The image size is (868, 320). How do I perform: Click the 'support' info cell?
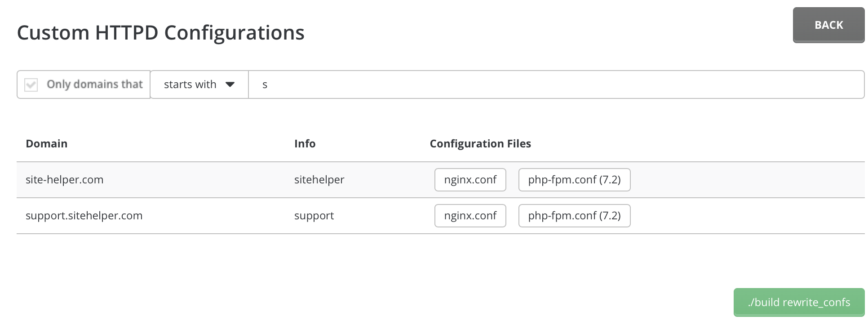tap(314, 216)
